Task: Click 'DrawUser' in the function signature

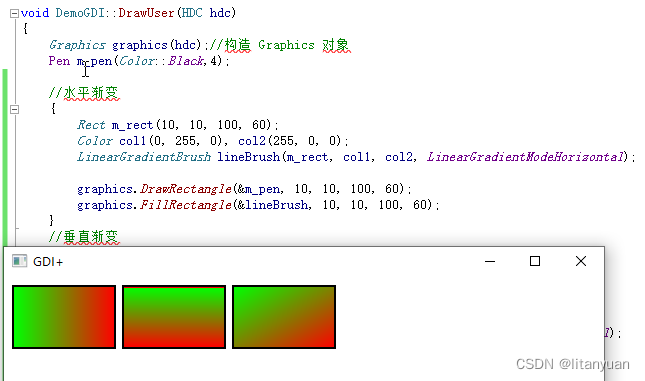Action: (x=146, y=13)
